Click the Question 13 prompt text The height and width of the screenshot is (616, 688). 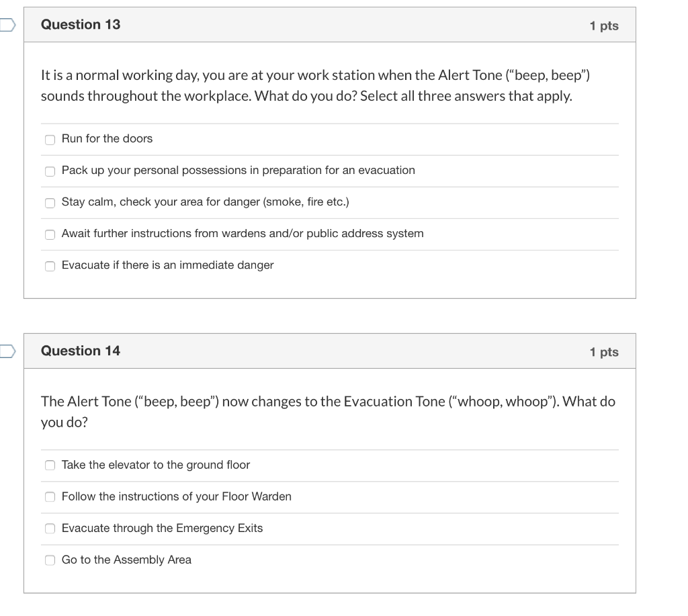[314, 85]
